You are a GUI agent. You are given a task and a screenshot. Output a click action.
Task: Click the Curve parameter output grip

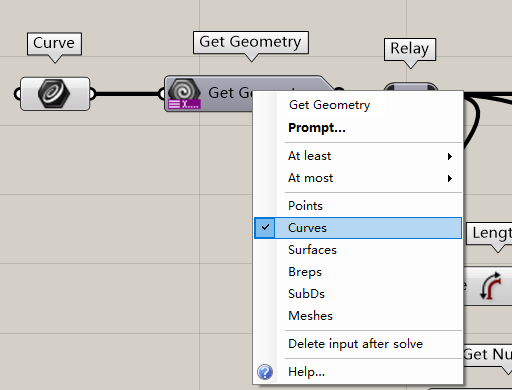pos(92,94)
